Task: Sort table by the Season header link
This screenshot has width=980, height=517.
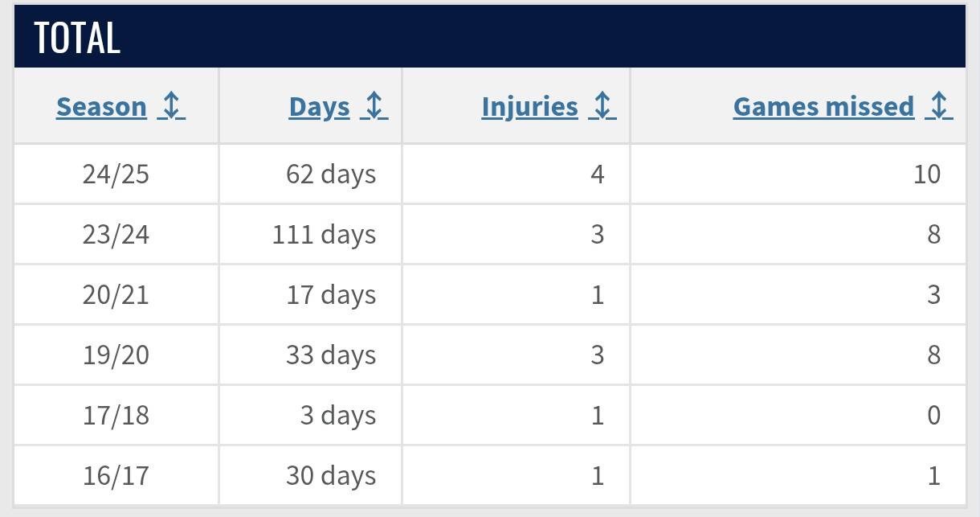Action: [x=101, y=107]
